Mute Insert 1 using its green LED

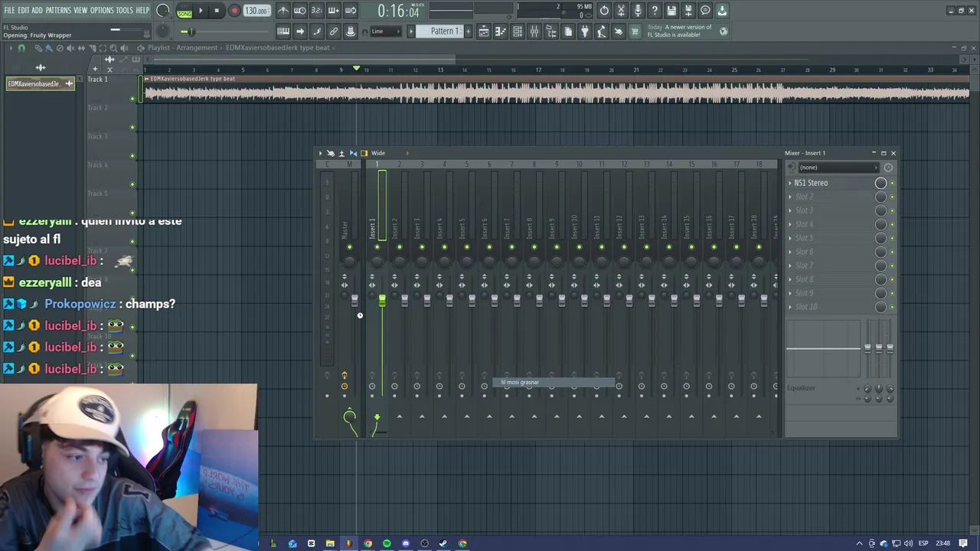(377, 247)
